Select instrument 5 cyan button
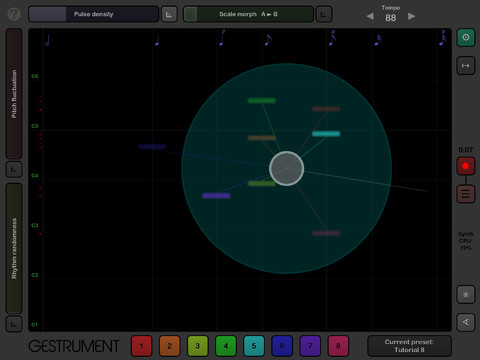480x360 pixels. tap(254, 346)
